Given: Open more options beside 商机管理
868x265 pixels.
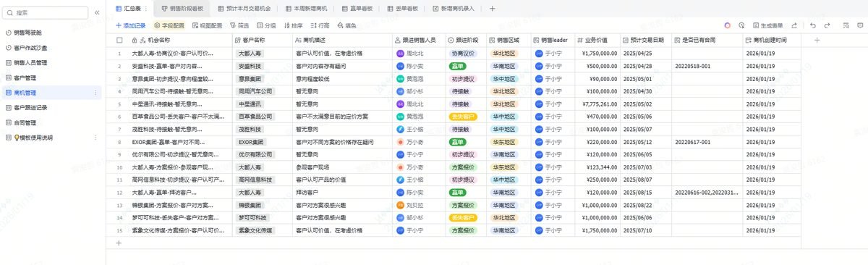Looking at the screenshot, I should click(x=95, y=93).
